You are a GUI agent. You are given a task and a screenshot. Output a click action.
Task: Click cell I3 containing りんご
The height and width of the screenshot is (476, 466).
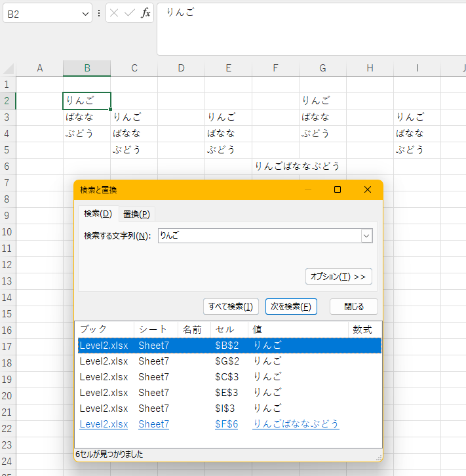(417, 117)
